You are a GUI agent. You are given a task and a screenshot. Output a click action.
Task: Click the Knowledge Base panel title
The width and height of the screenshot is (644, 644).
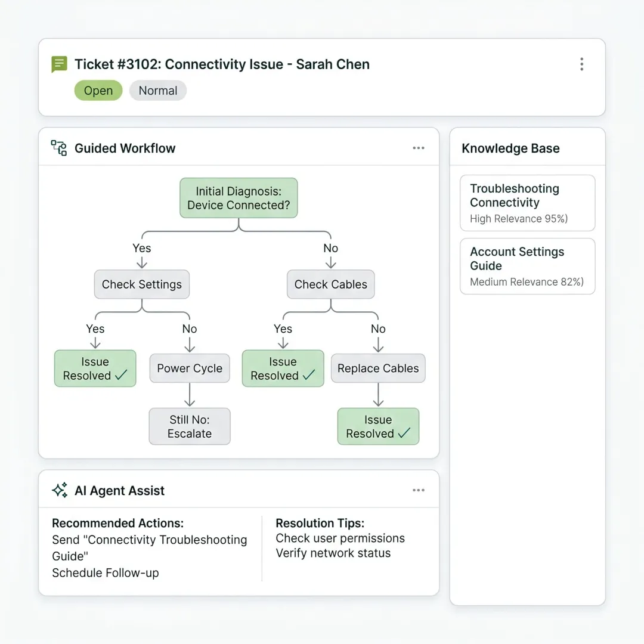tap(510, 148)
